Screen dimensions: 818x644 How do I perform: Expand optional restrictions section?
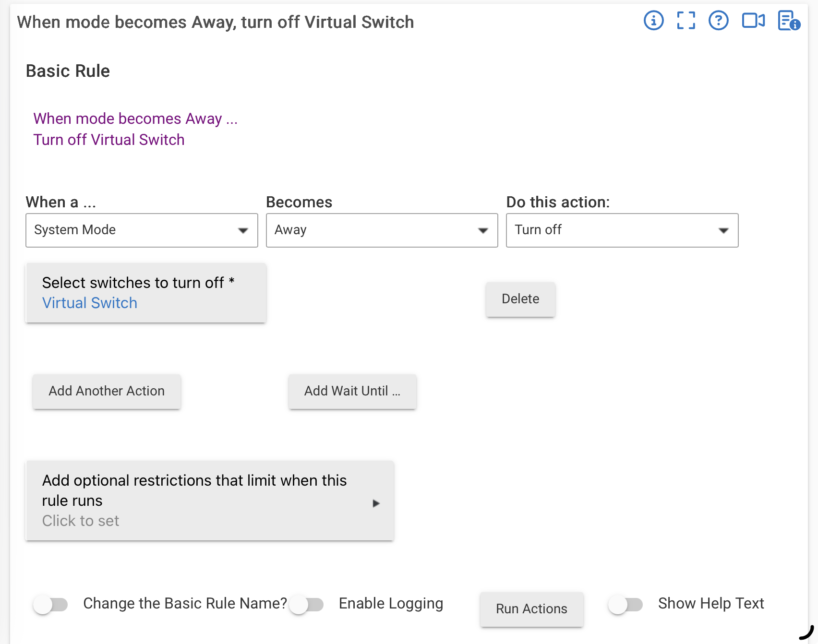coord(210,501)
